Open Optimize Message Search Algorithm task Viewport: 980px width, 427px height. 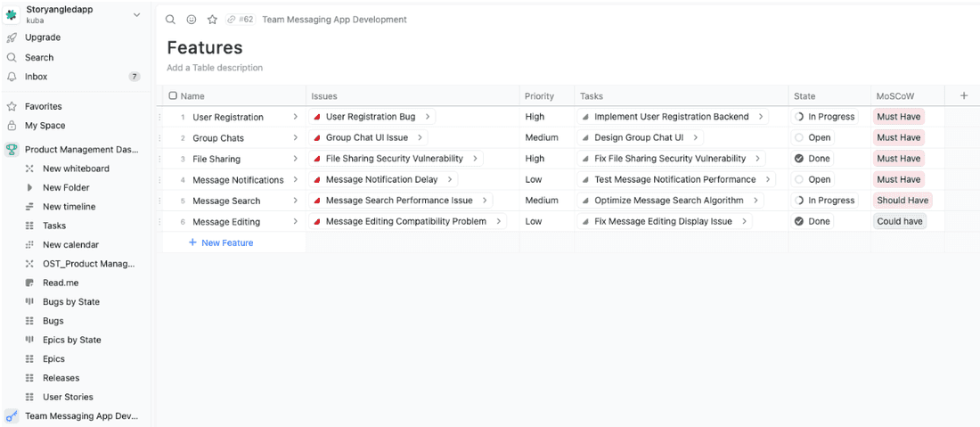click(669, 201)
